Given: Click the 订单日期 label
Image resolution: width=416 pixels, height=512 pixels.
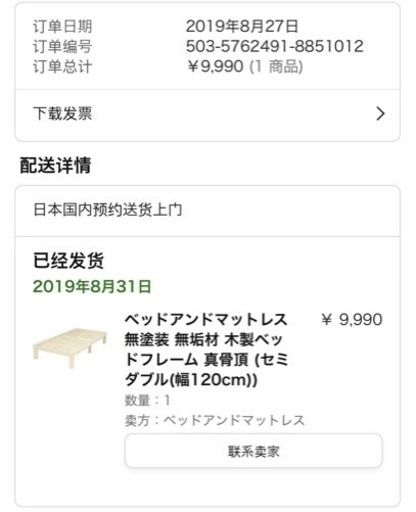Looking at the screenshot, I should click(x=62, y=26).
